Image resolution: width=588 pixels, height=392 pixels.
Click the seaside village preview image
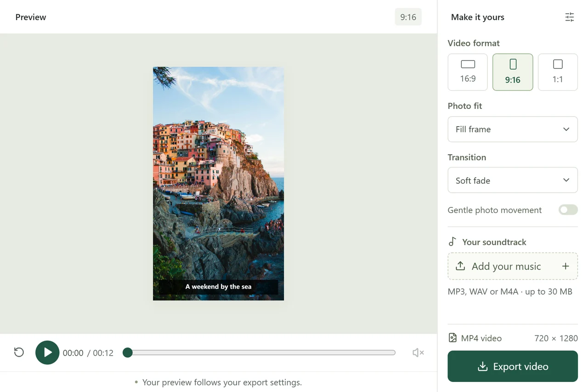[218, 184]
